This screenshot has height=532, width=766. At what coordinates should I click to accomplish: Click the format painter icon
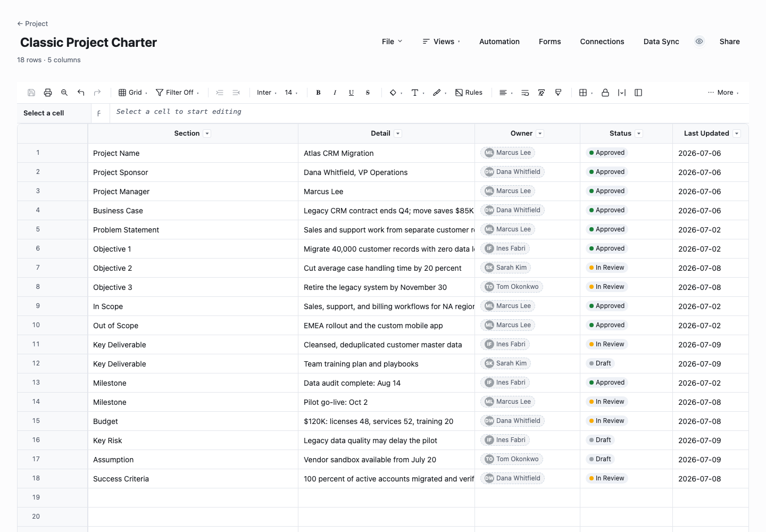coord(558,93)
